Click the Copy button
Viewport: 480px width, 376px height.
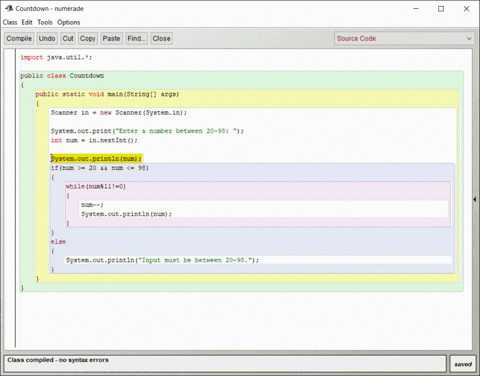coord(88,38)
